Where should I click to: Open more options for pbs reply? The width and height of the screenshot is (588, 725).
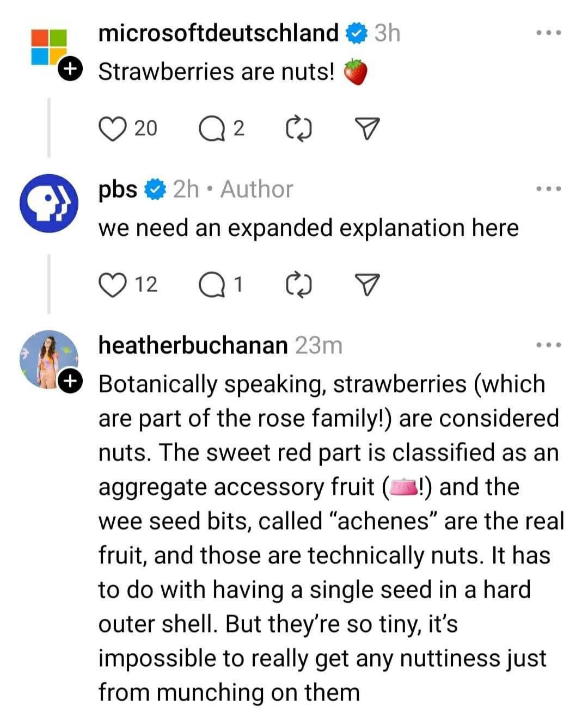(x=548, y=189)
